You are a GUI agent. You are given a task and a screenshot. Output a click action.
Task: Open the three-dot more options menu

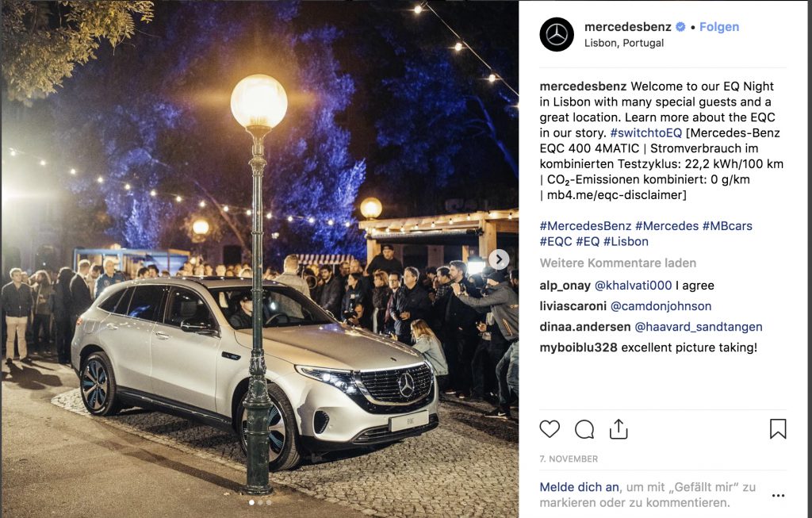(778, 496)
